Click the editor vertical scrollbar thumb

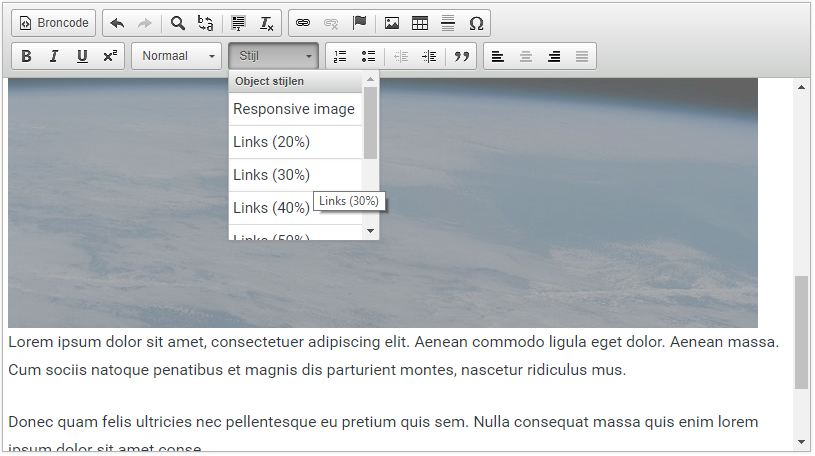coord(801,332)
